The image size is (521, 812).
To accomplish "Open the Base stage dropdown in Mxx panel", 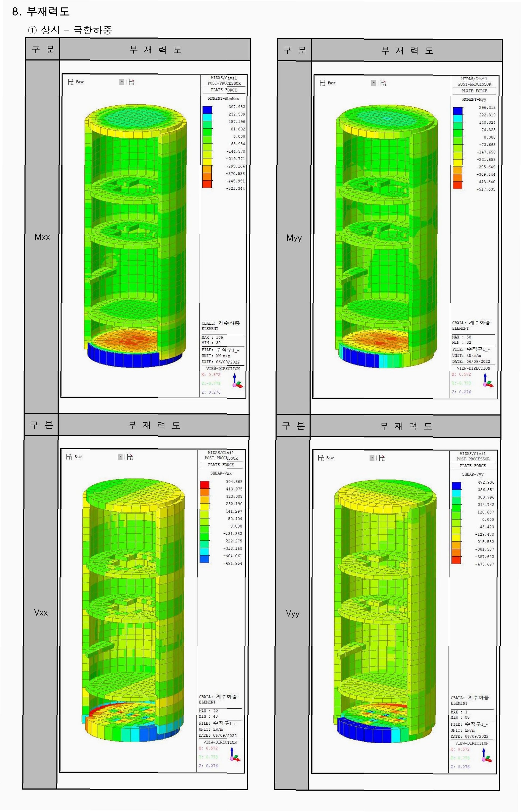I will pos(122,82).
